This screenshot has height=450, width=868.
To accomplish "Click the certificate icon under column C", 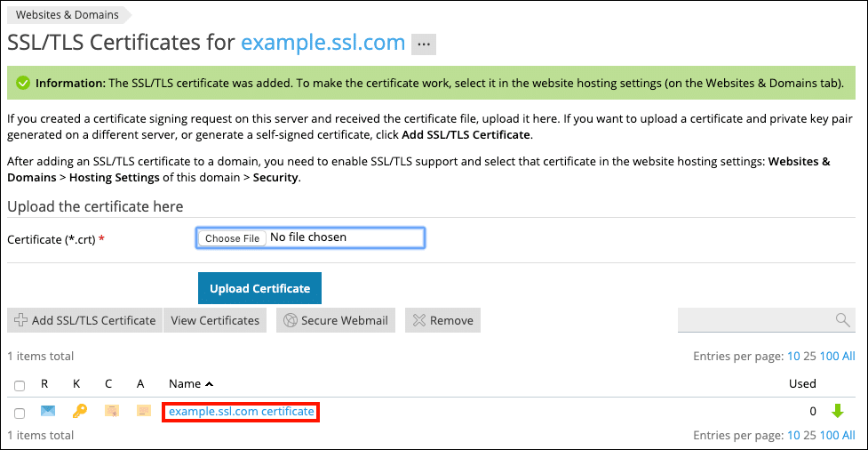I will pyautogui.click(x=111, y=411).
